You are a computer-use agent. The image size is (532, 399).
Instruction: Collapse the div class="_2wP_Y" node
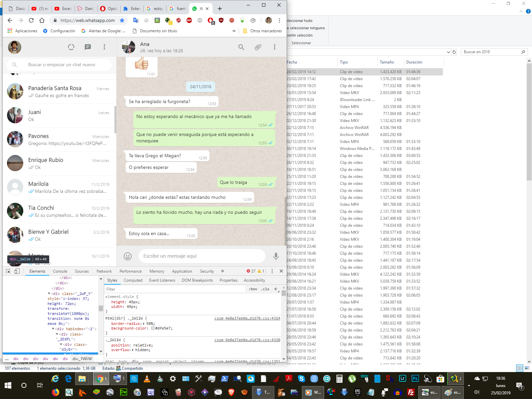pyautogui.click(x=49, y=294)
